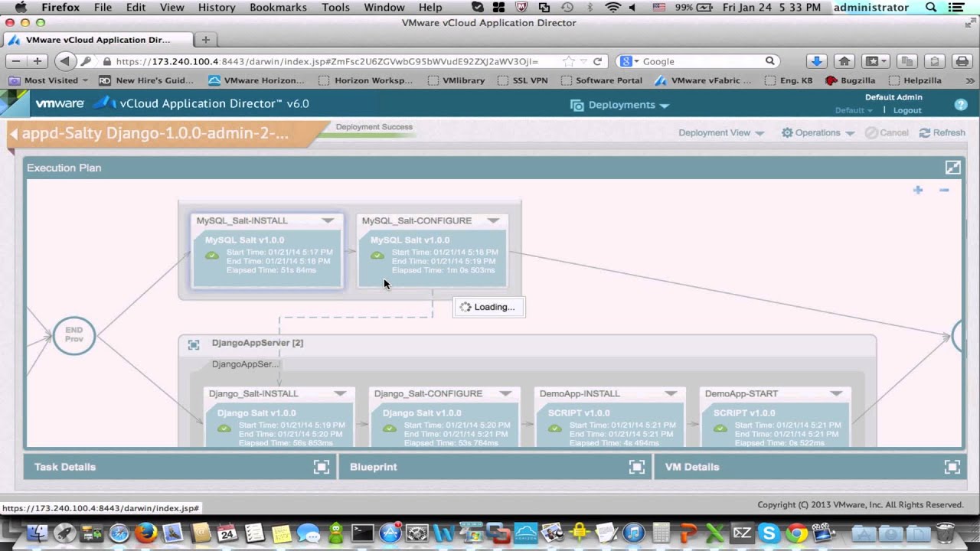Image resolution: width=980 pixels, height=551 pixels.
Task: Maximize the Execution Plan panel
Action: point(952,168)
